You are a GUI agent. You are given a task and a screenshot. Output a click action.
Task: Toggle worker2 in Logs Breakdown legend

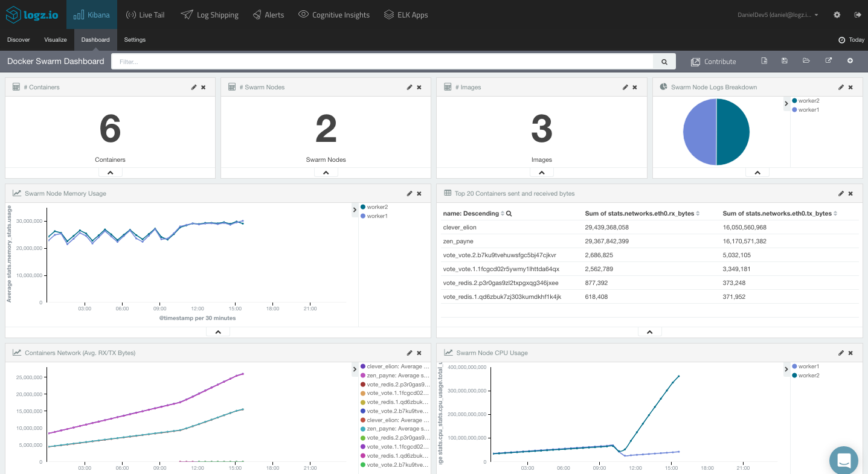click(x=806, y=101)
